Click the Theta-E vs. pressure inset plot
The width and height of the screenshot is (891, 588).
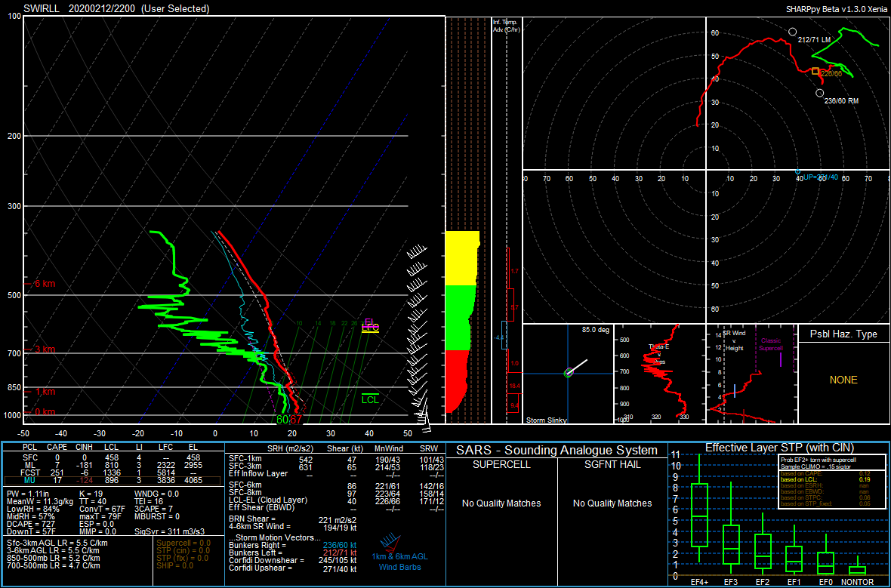coord(660,373)
